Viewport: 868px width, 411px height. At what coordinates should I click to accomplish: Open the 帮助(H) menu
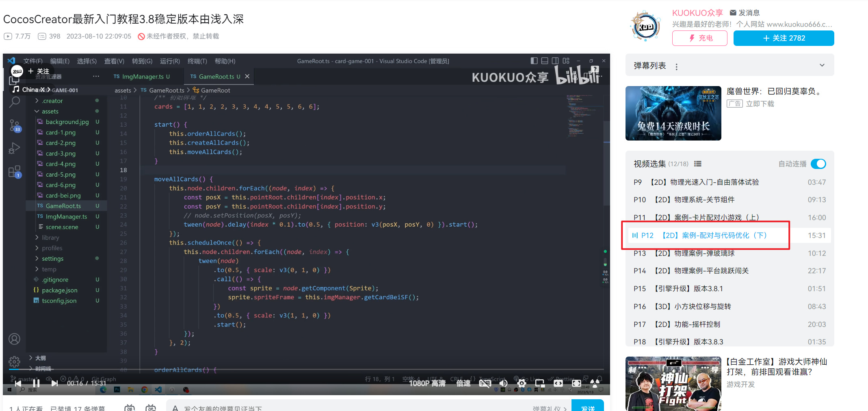[x=225, y=61]
